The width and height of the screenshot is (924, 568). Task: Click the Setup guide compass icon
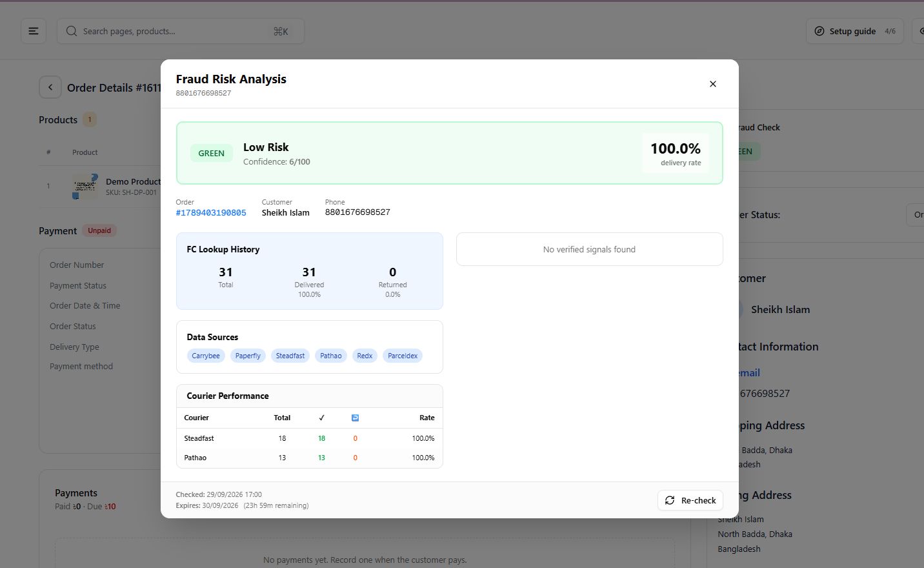[819, 31]
